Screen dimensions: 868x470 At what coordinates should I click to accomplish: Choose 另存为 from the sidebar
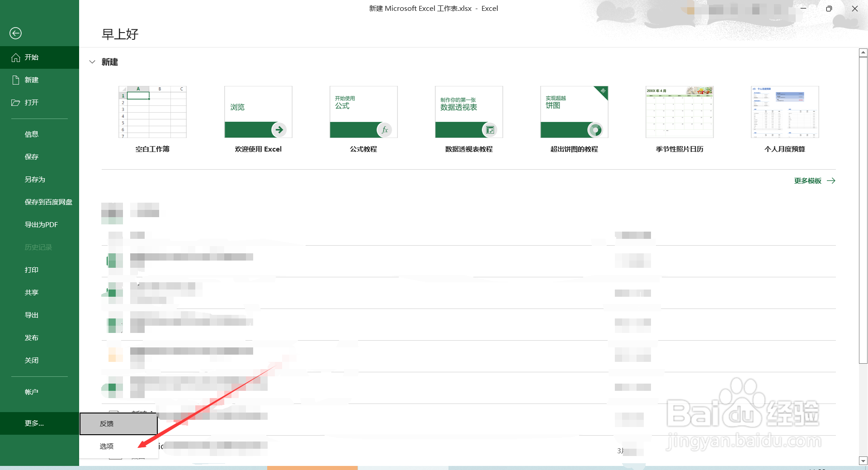(x=39, y=180)
